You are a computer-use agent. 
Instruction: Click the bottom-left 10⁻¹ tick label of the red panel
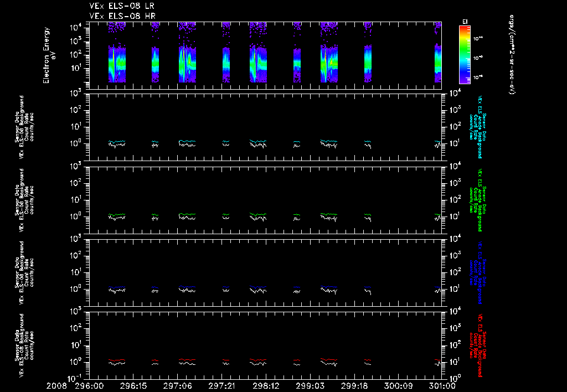75,378
